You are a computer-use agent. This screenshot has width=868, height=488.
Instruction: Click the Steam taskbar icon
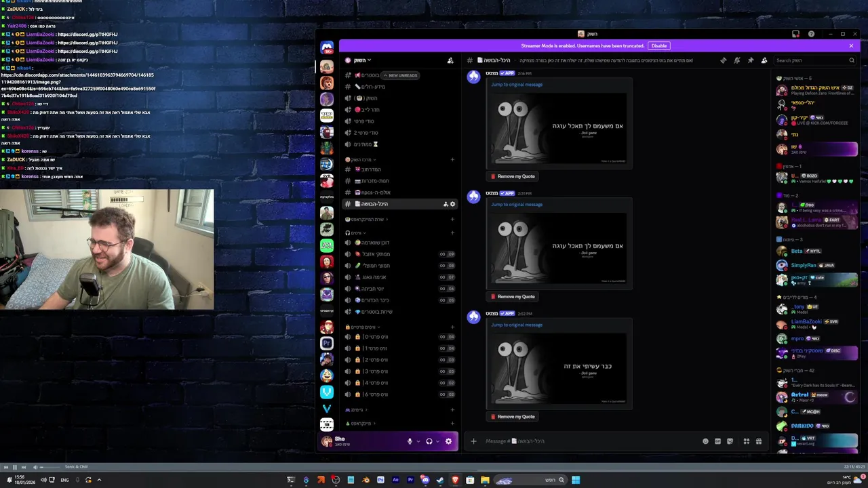click(x=440, y=480)
